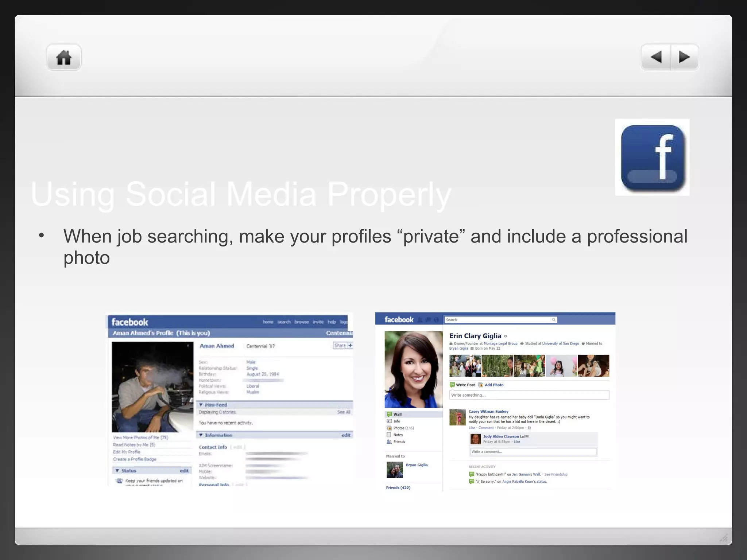Click the Photos icon in Erin's sidebar
The height and width of the screenshot is (560, 747).
(x=389, y=428)
